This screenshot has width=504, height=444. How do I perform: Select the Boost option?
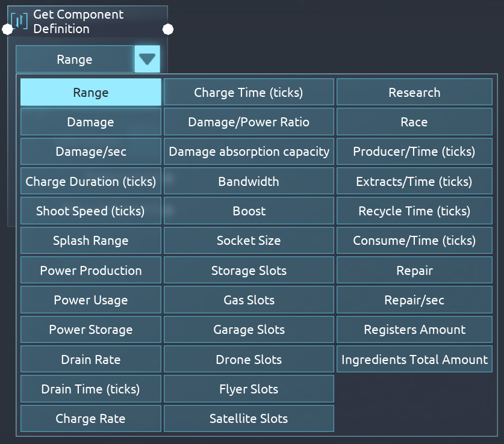point(249,211)
